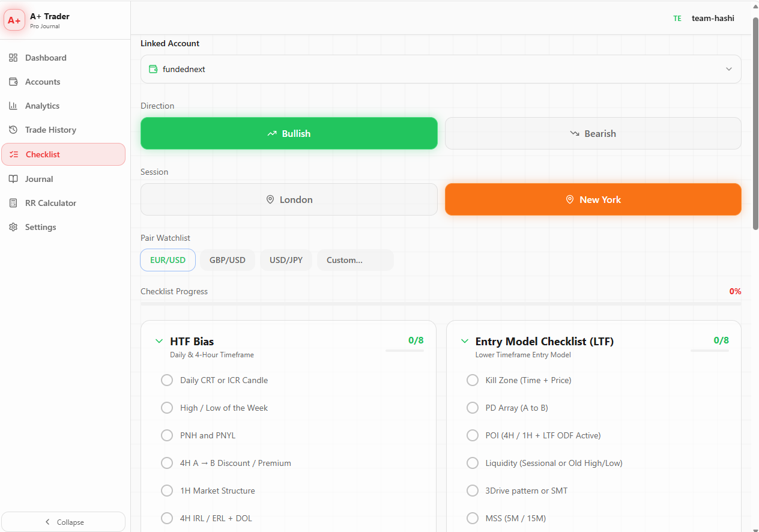Click the HTF Bias heading
759x532 pixels.
192,341
